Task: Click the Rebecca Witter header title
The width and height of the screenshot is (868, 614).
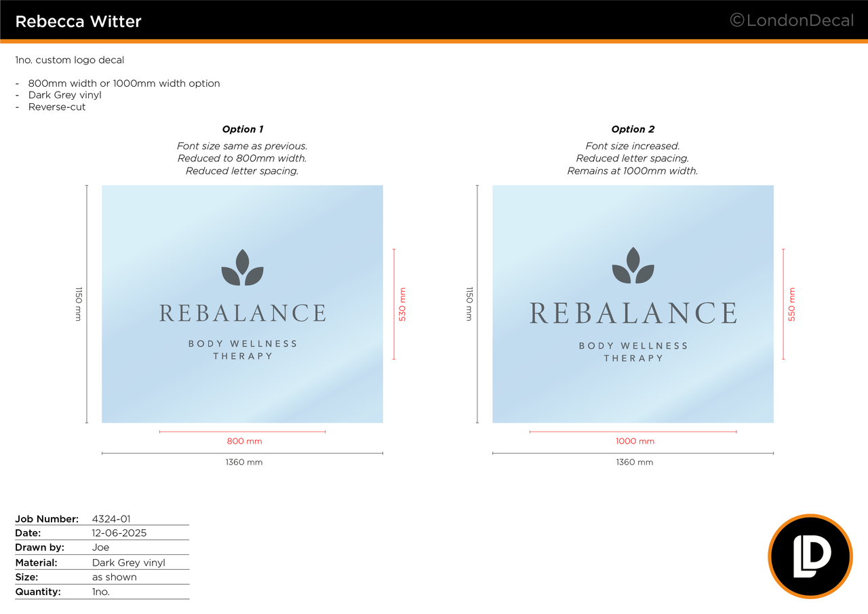Action: pyautogui.click(x=78, y=22)
